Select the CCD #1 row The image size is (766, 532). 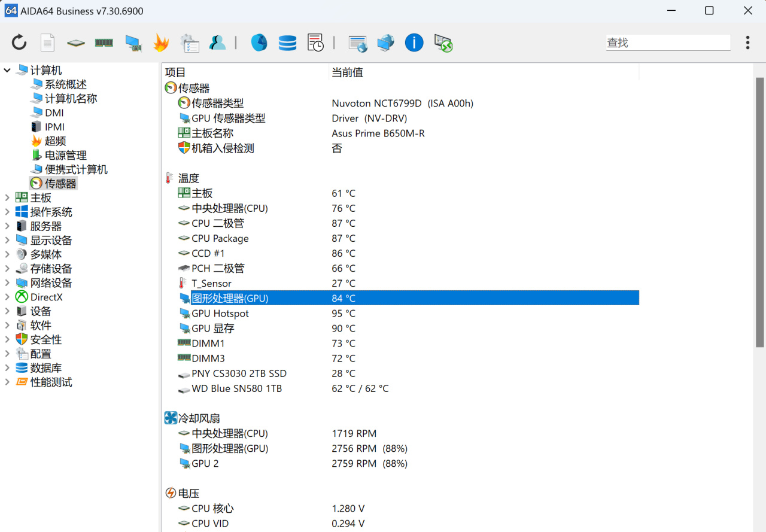[x=401, y=253]
